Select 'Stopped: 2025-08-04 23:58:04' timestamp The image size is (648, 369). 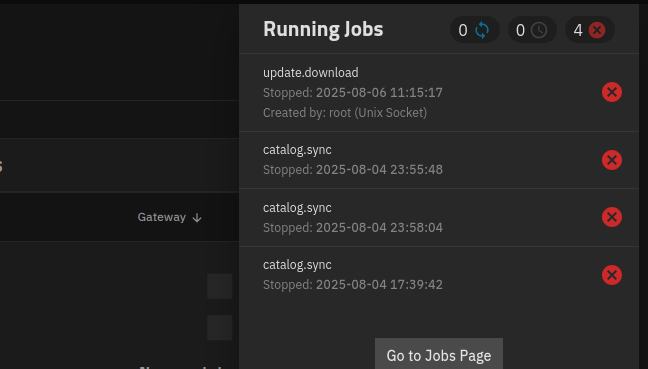point(353,227)
